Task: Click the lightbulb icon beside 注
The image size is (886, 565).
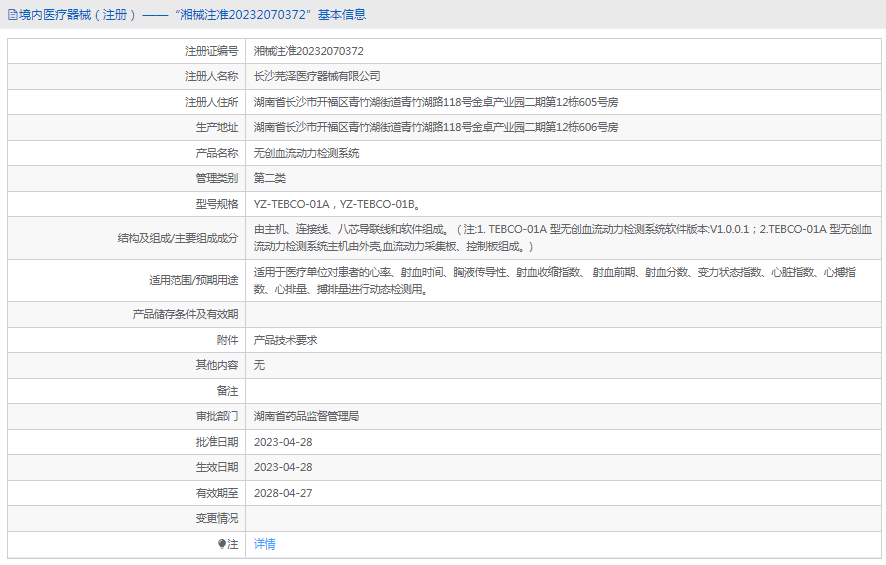Action: pos(222,544)
